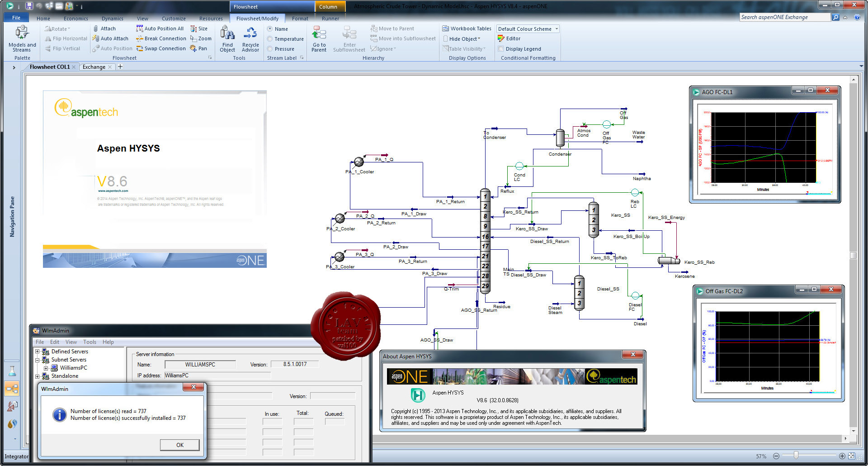Switch to the Dynamics ribbon tab
The width and height of the screenshot is (868, 466).
tap(112, 19)
